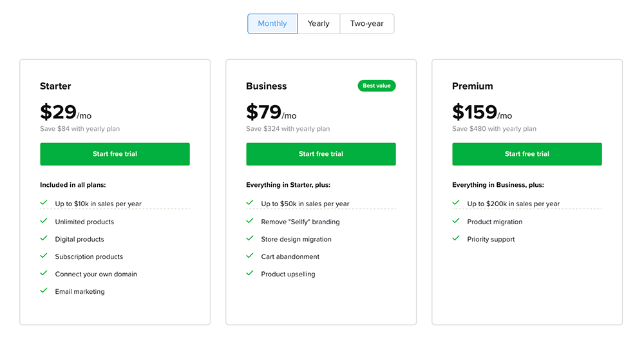Viewport: 644px width, 337px height.
Task: Click "Save $324 with yearly plan" text
Action: coord(288,129)
